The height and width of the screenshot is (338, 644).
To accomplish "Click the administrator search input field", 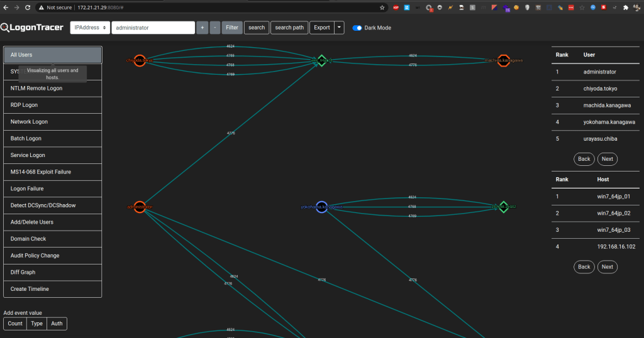I will (153, 28).
